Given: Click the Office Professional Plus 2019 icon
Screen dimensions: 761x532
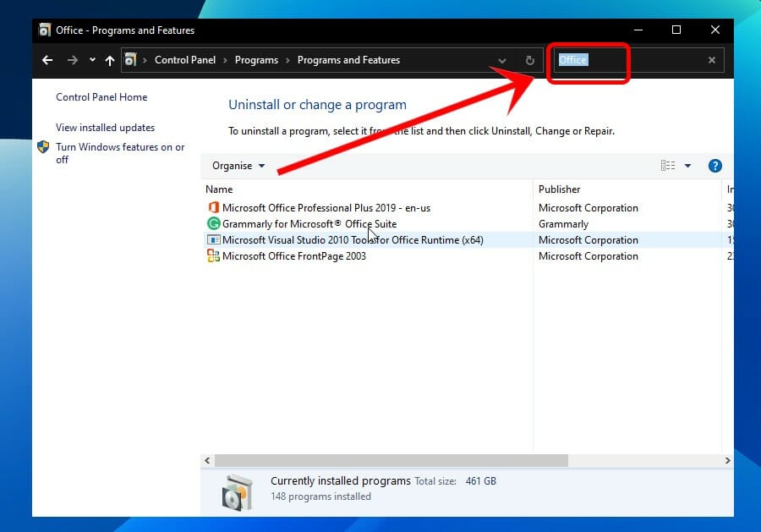Looking at the screenshot, I should 214,207.
